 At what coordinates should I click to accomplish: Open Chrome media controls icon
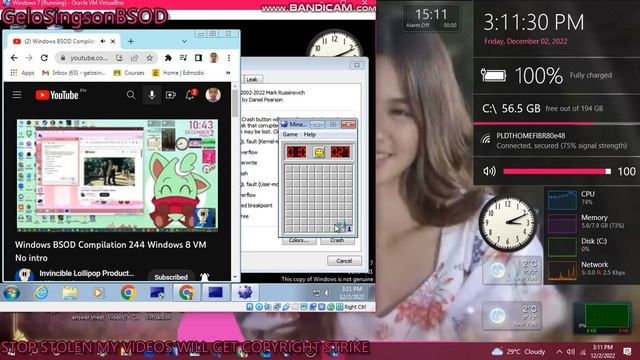click(183, 58)
